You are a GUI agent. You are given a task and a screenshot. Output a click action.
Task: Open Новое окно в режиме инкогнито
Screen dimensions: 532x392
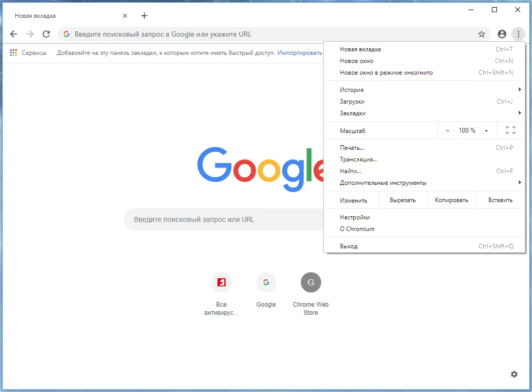pos(424,73)
